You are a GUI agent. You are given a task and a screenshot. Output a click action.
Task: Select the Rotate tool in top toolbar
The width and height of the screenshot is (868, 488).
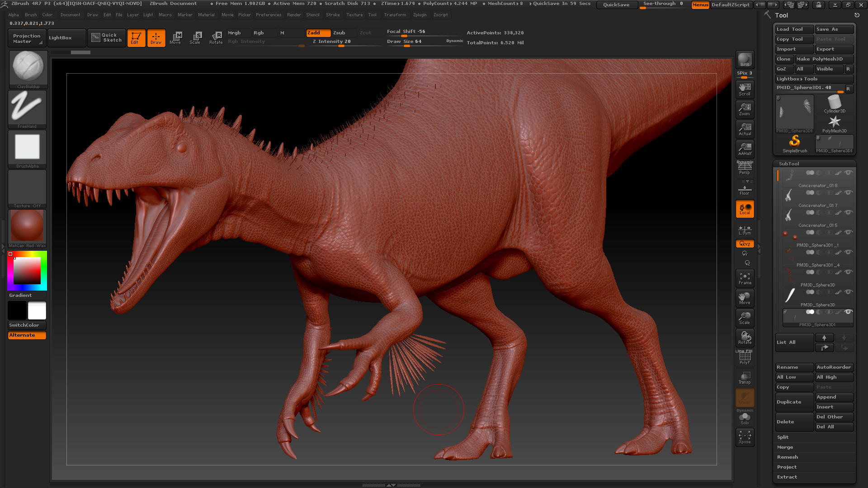216,38
